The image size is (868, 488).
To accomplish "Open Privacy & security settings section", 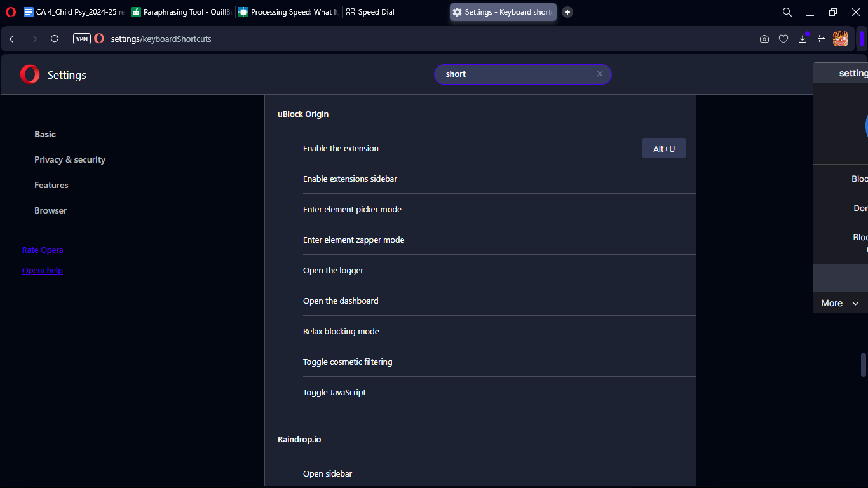I will tap(70, 159).
